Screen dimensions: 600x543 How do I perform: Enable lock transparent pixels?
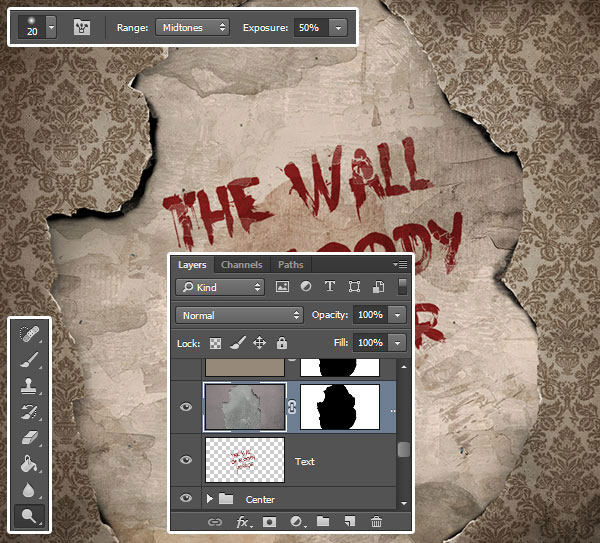(x=217, y=342)
